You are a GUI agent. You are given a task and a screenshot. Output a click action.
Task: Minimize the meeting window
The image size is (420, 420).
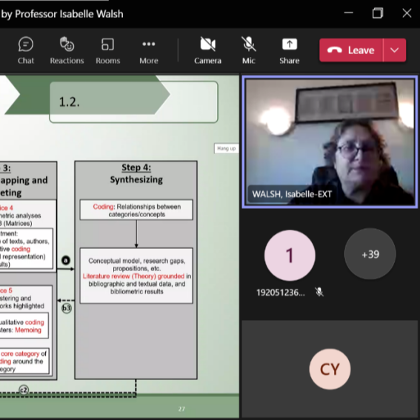coord(349,13)
